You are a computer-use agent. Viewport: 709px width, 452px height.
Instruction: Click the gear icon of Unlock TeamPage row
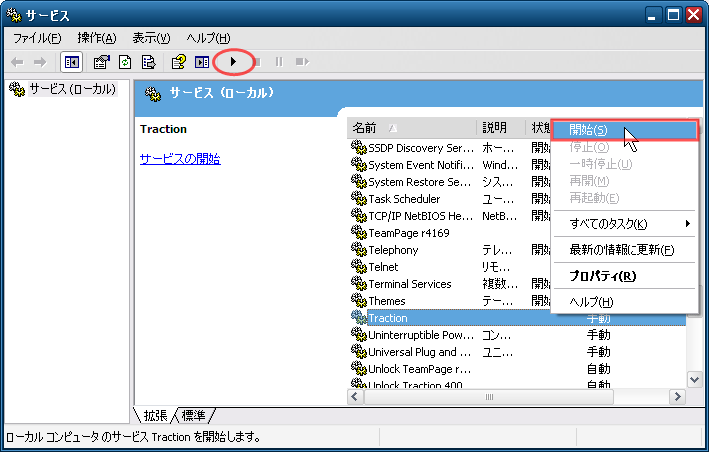tap(359, 368)
